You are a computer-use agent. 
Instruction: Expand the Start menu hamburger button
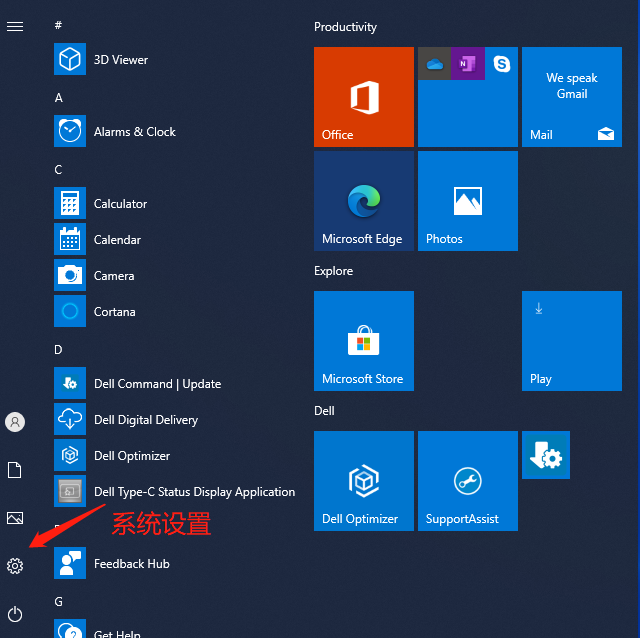pyautogui.click(x=15, y=27)
